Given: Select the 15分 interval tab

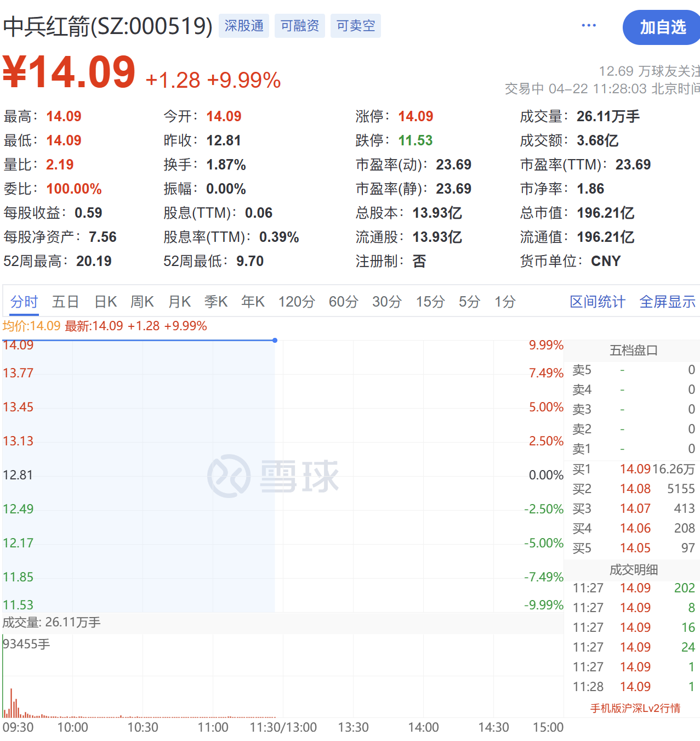Looking at the screenshot, I should click(x=430, y=302).
